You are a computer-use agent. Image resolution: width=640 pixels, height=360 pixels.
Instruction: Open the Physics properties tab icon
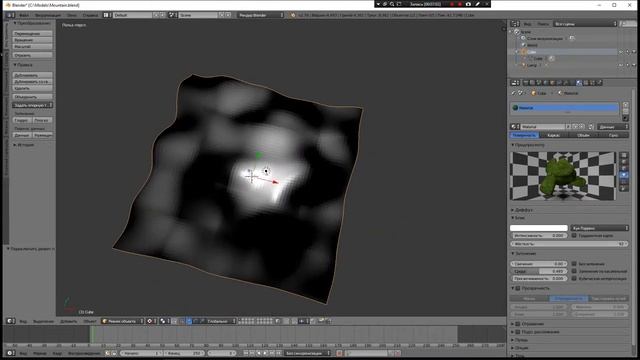(599, 82)
